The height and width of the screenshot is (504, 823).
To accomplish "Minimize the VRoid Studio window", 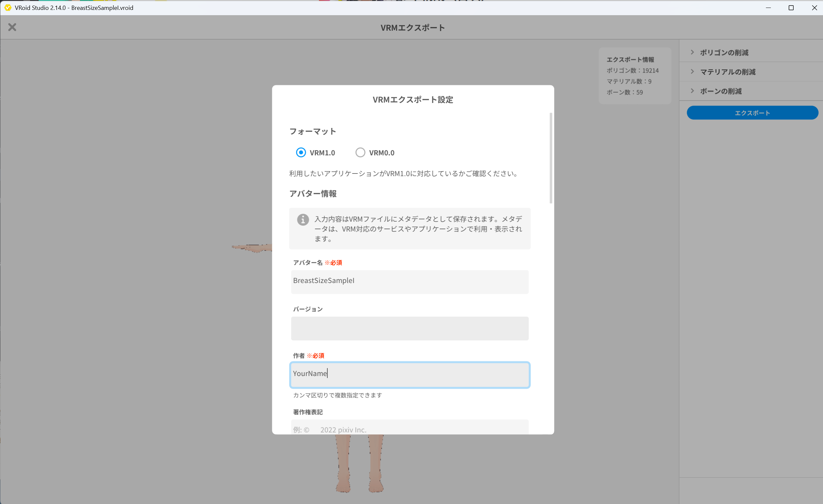I will pos(768,8).
